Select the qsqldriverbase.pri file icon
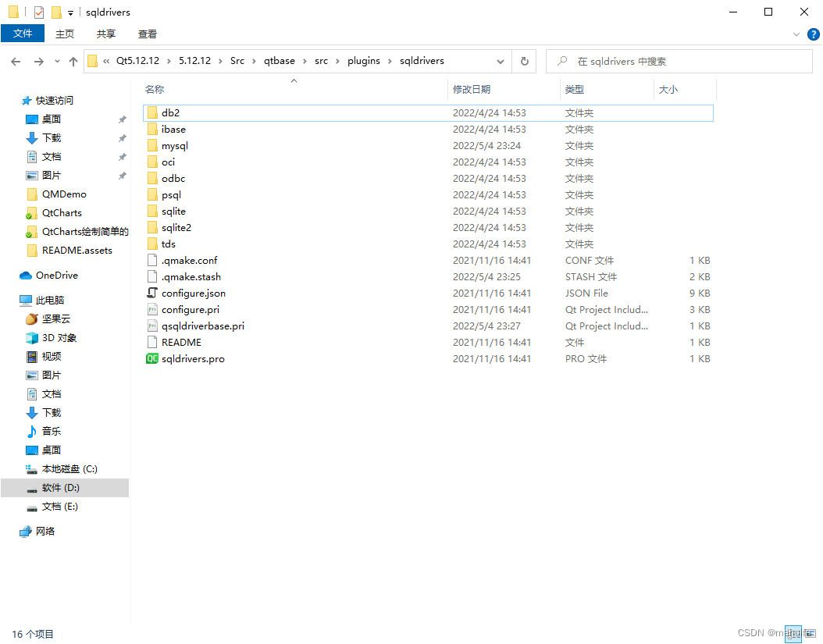The height and width of the screenshot is (644, 823). [152, 326]
